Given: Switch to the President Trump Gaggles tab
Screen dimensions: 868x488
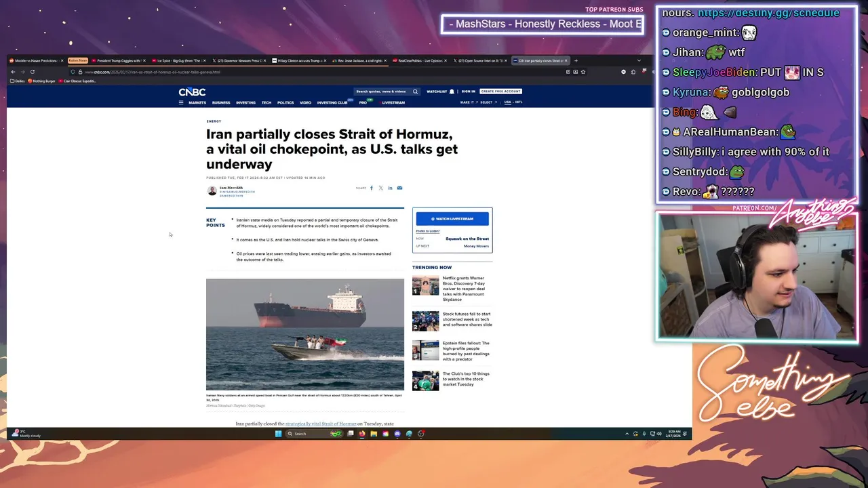Looking at the screenshot, I should [117, 60].
